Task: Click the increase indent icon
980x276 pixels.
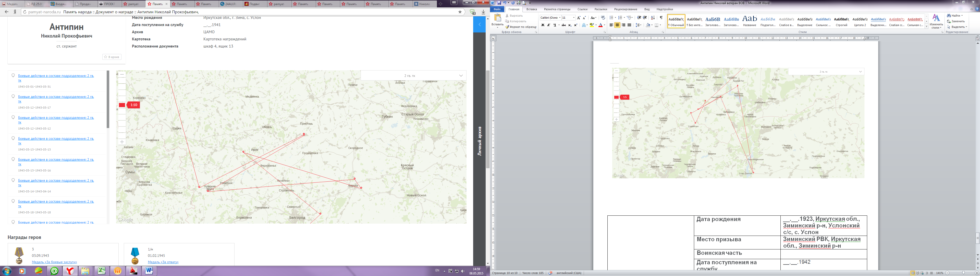Action: coord(645,18)
